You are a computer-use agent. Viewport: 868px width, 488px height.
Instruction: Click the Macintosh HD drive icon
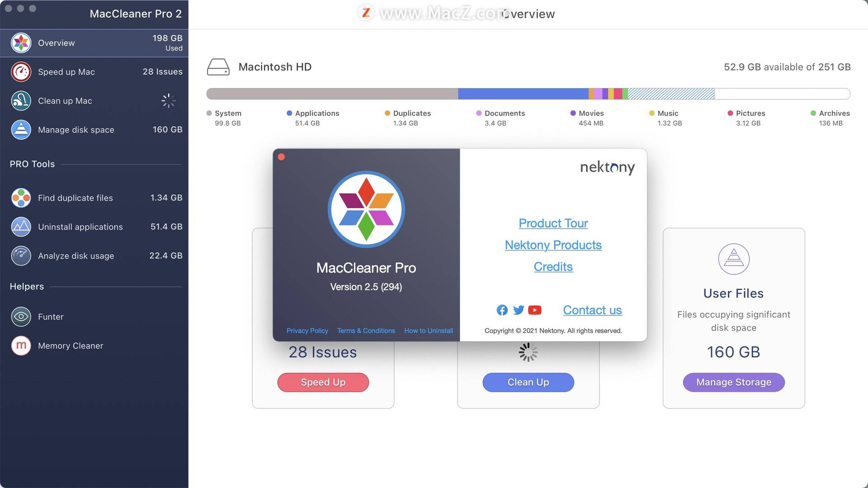[x=218, y=67]
